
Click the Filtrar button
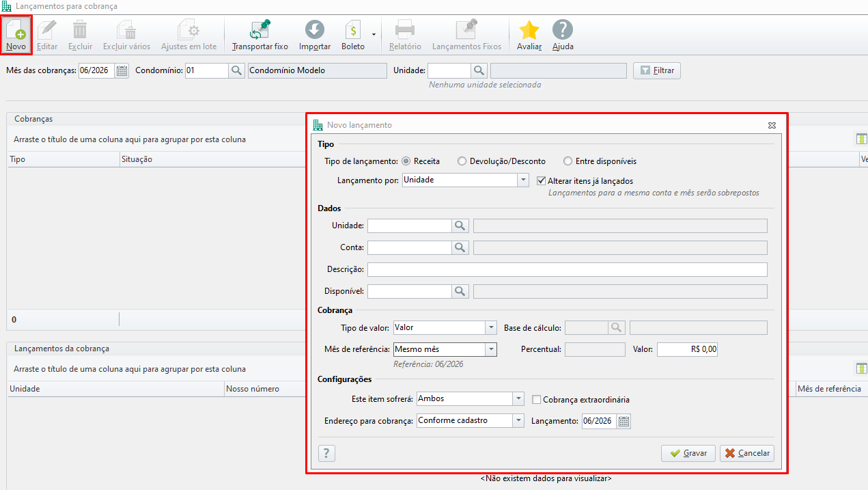point(657,70)
